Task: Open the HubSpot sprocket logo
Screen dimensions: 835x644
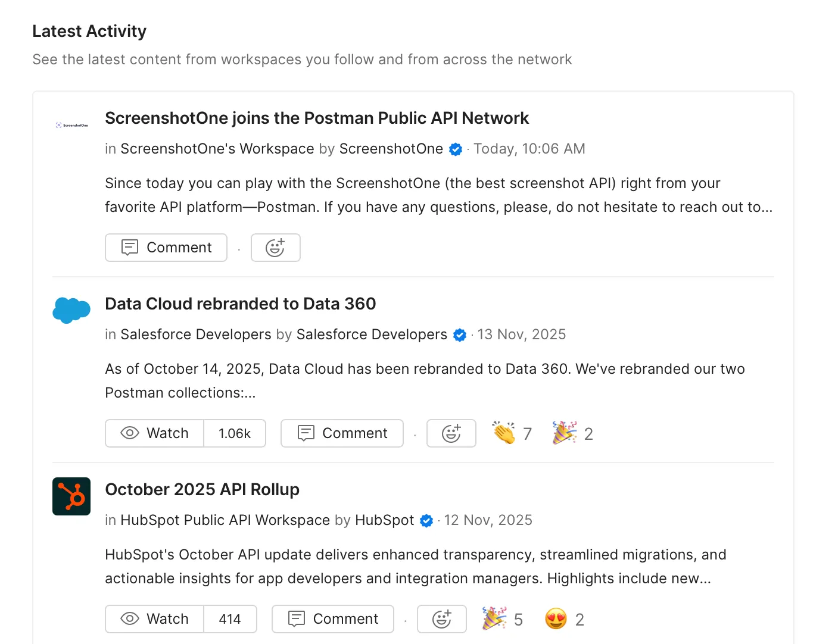Action: point(71,496)
